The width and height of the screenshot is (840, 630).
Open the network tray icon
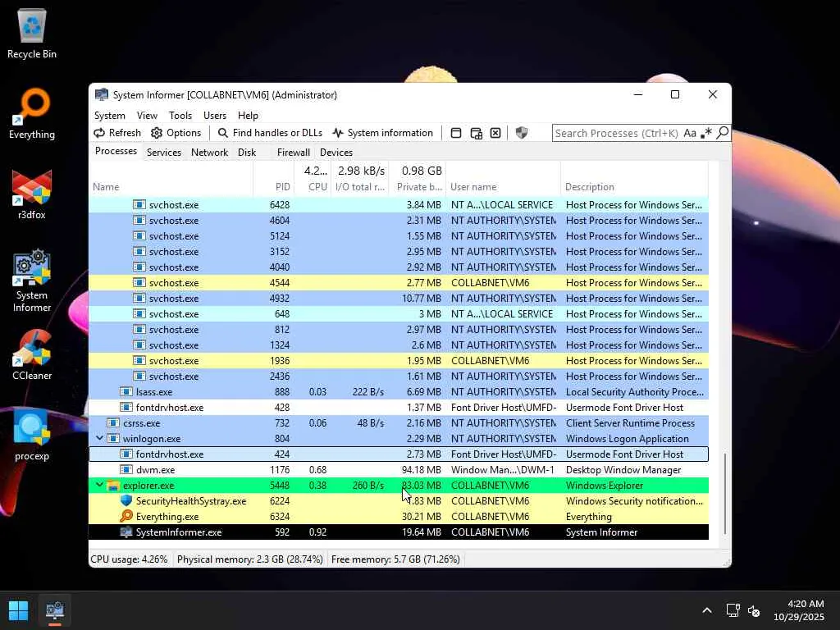point(733,610)
